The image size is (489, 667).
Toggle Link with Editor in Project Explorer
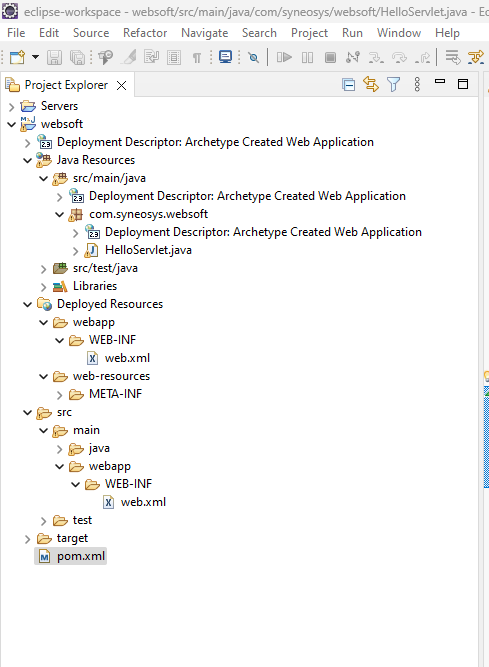tap(371, 84)
